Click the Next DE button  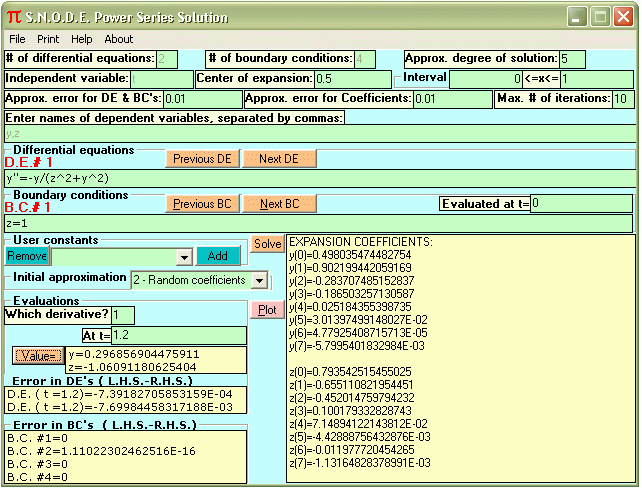279,159
